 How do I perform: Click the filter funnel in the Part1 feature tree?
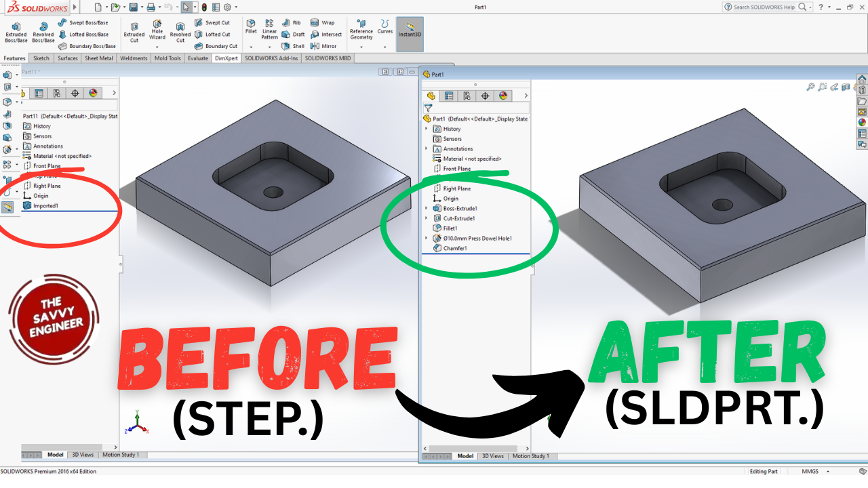click(428, 108)
